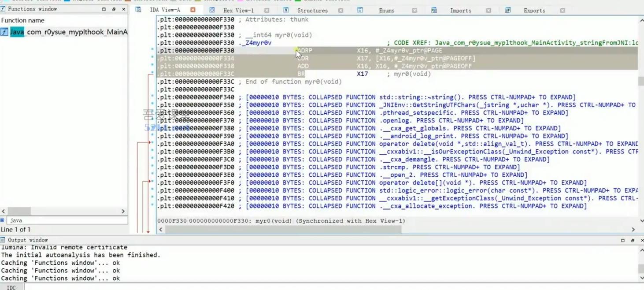
Task: Click the IDC command language button
Action: 11,287
